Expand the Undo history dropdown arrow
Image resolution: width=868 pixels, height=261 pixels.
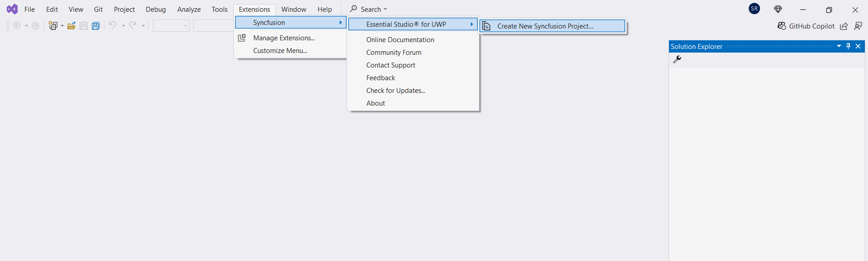point(123,26)
